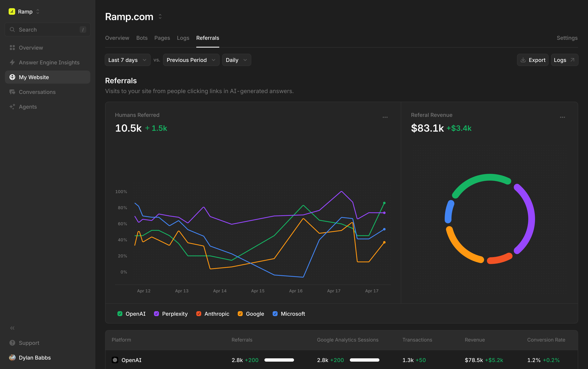The image size is (588, 369).
Task: Click the Support question mark icon
Action: click(12, 343)
